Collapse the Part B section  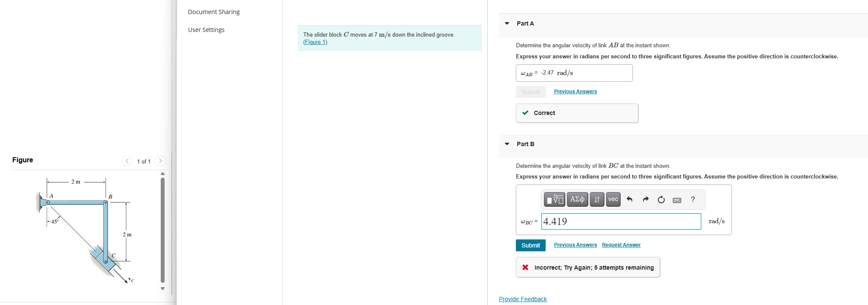507,144
